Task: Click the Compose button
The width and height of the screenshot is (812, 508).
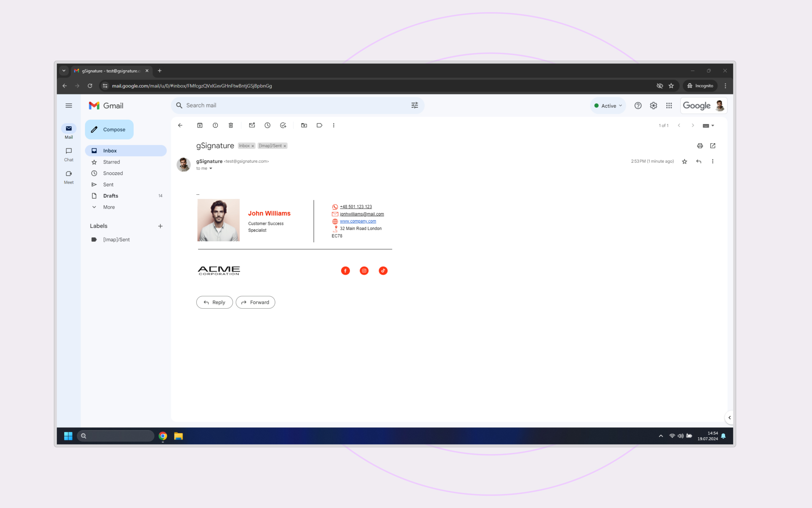Action: click(109, 129)
